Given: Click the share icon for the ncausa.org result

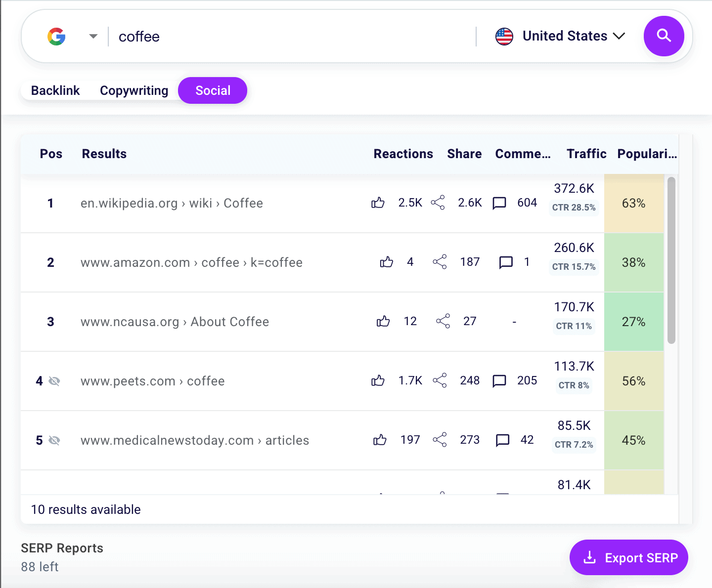Looking at the screenshot, I should [443, 321].
